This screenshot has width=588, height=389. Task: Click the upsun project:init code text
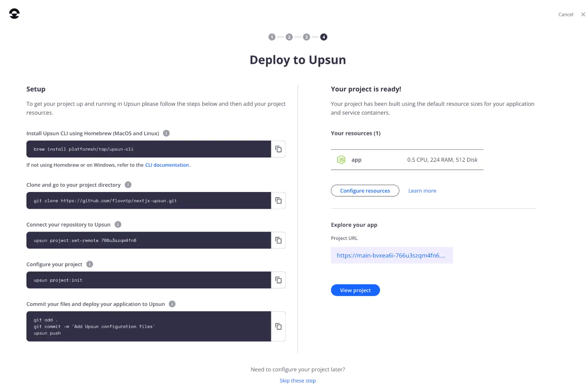[58, 280]
